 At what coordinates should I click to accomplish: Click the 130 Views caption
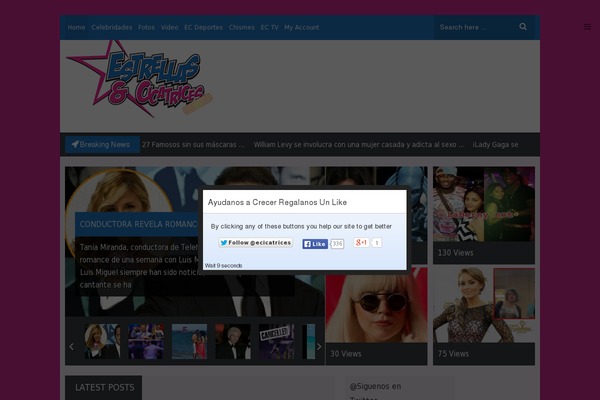click(455, 253)
